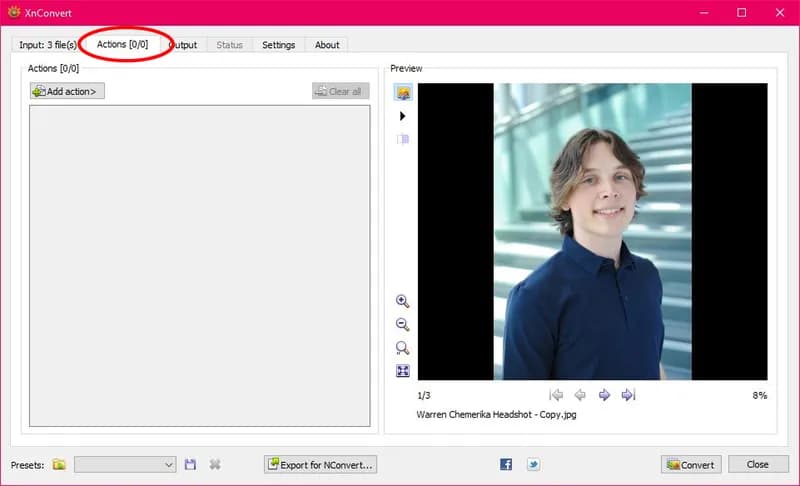The image size is (800, 486).
Task: Expand the Presets dropdown list
Action: (x=126, y=465)
